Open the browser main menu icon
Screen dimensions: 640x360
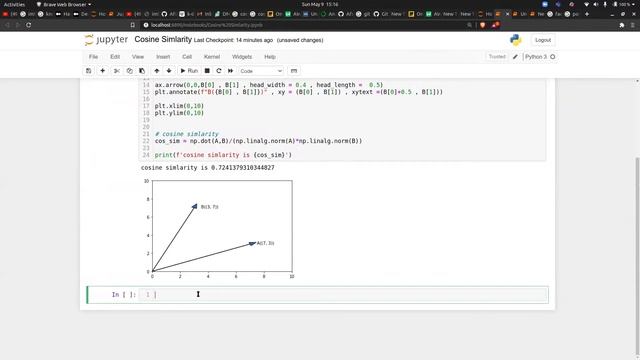[633, 25]
